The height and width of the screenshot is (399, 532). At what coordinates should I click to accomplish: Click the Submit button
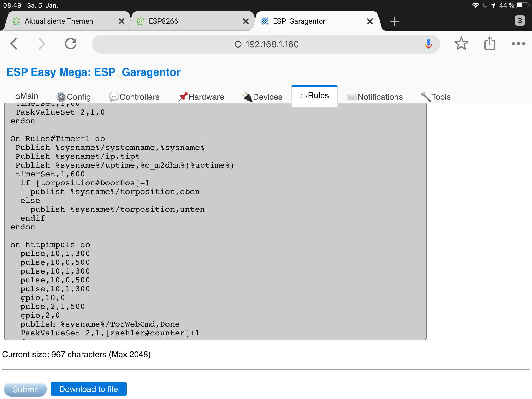click(25, 389)
